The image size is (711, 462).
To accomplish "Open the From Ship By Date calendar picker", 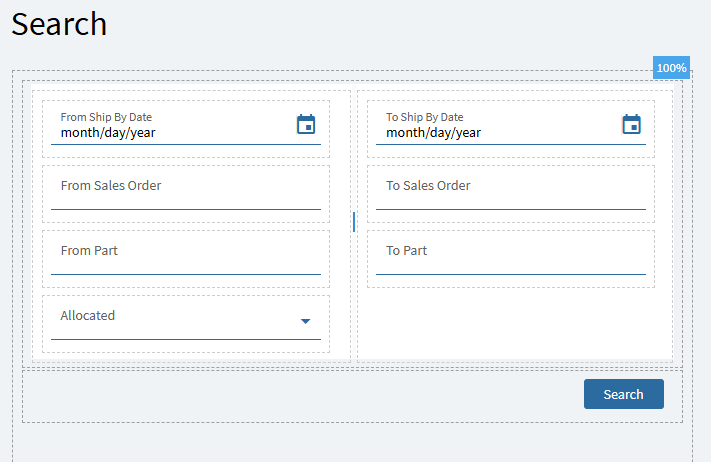I will point(306,124).
